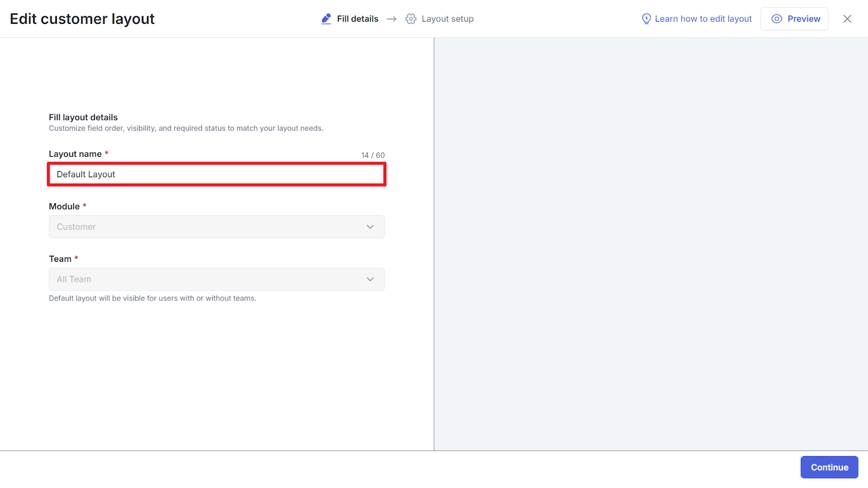Click the Layout name field label
This screenshot has width=868, height=488.
point(75,154)
